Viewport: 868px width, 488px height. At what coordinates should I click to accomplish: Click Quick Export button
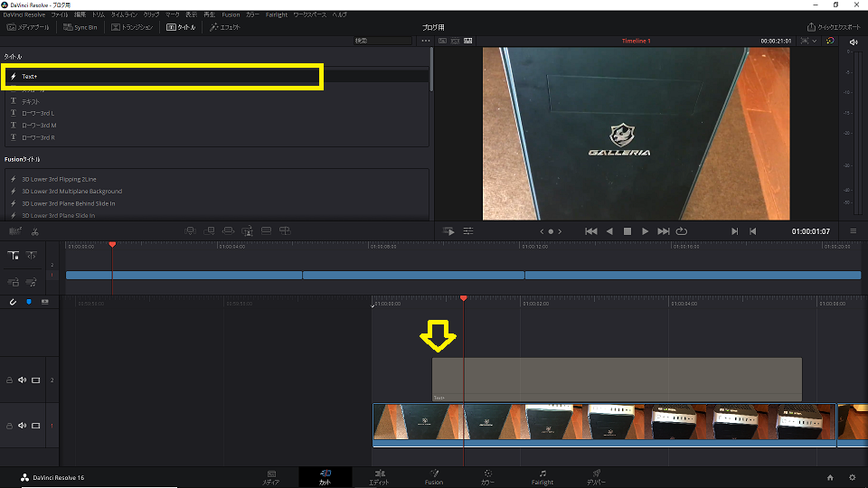pyautogui.click(x=834, y=27)
